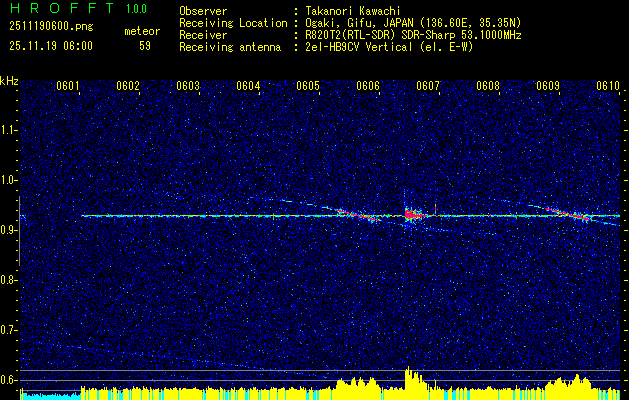Click the observer name Takanori Kawachi
Image resolution: width=629 pixels, height=400 pixels.
pyautogui.click(x=353, y=11)
